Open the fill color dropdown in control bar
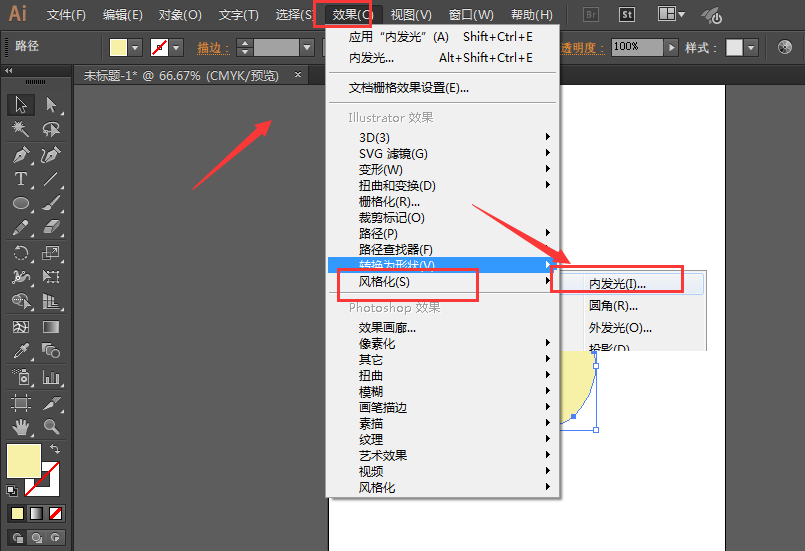Viewport: 805px width, 551px height. (135, 48)
